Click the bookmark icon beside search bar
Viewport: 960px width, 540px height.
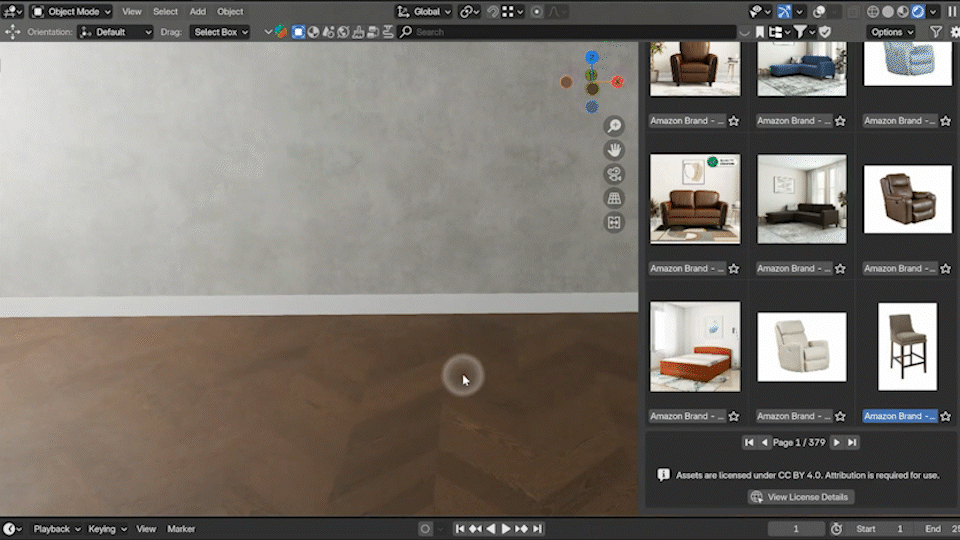pos(760,32)
